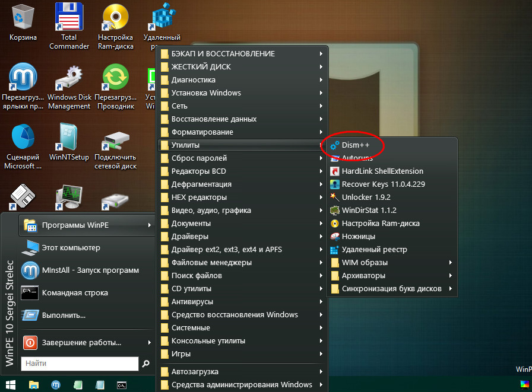Open Командная строка from Start menu
This screenshot has height=392, width=532.
75,292
